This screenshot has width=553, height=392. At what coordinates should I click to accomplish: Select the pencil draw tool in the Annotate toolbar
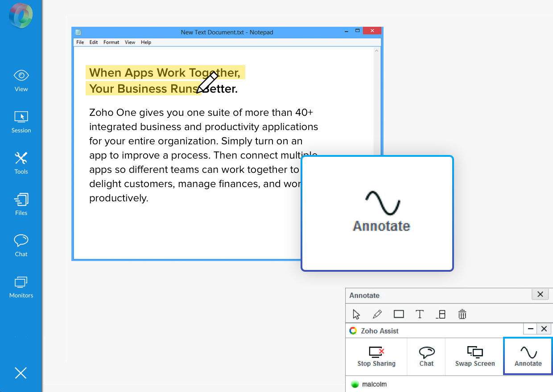tap(377, 314)
